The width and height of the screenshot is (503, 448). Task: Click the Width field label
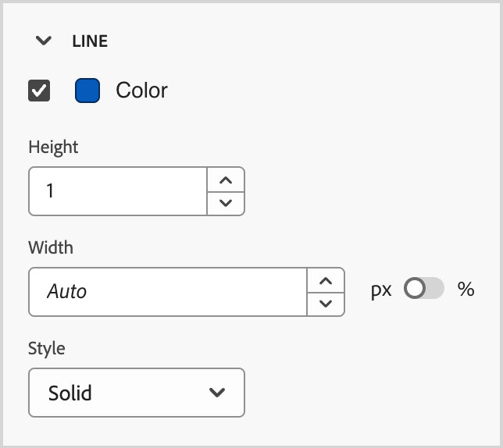coord(51,247)
